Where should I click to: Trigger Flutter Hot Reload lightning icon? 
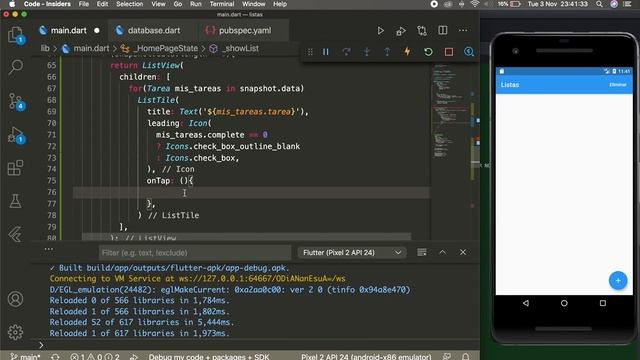(x=407, y=52)
